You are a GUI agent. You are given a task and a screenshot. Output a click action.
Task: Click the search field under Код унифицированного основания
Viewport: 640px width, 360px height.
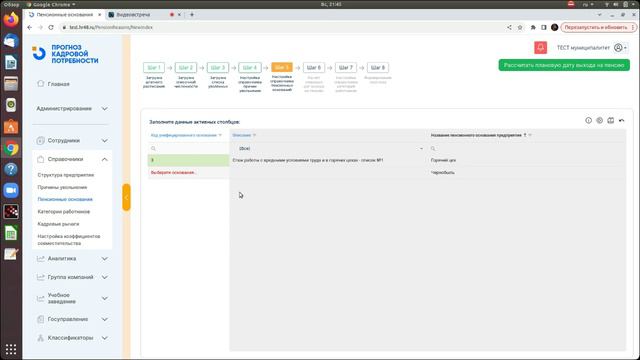click(x=188, y=149)
